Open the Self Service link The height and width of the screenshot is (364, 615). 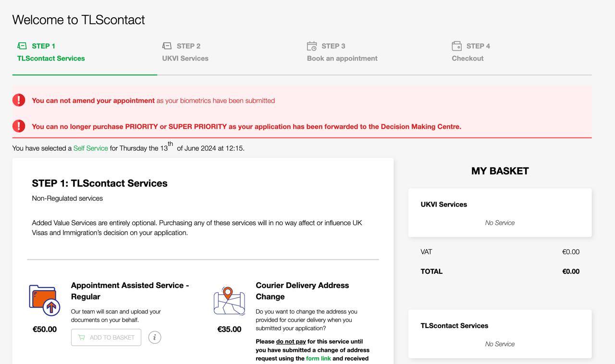90,148
